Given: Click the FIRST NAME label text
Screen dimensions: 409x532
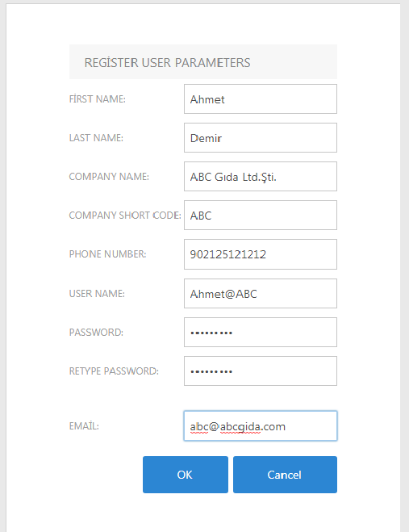Looking at the screenshot, I should click(x=98, y=99).
